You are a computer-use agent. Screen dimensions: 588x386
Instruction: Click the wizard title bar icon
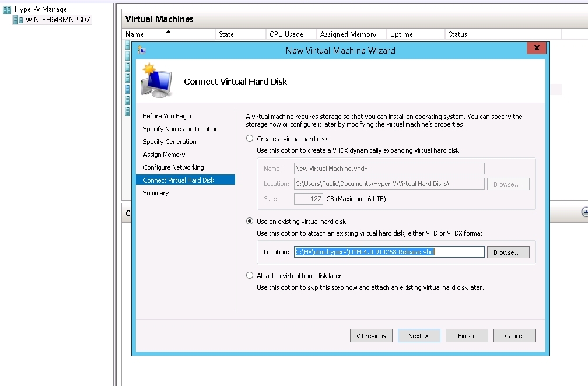142,50
